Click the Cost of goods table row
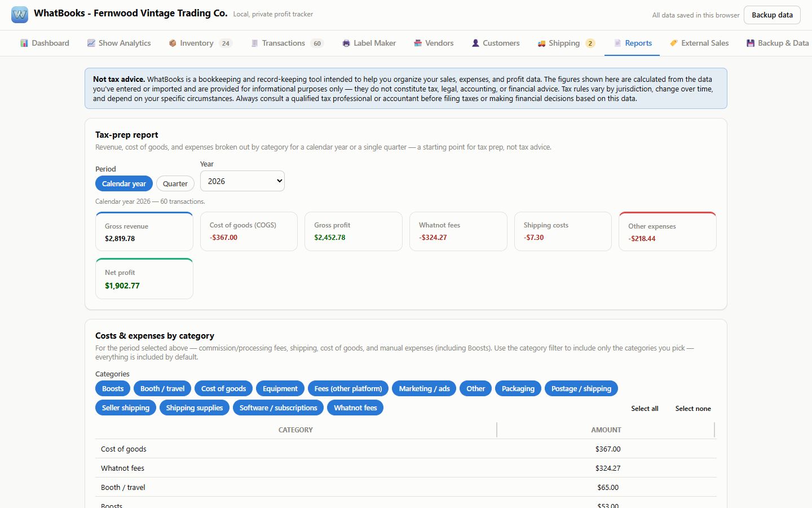Screen dimensions: 812x508 [x=406, y=449]
